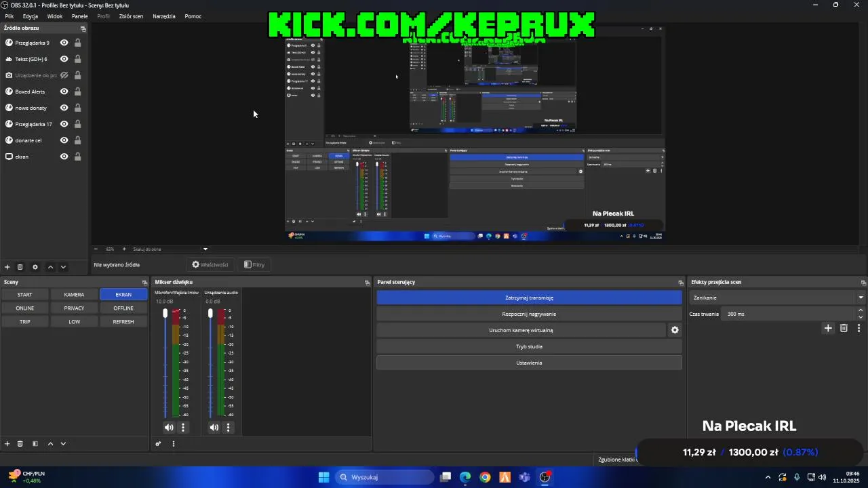
Task: Hide the Przeglądarka 17 source
Action: point(64,124)
